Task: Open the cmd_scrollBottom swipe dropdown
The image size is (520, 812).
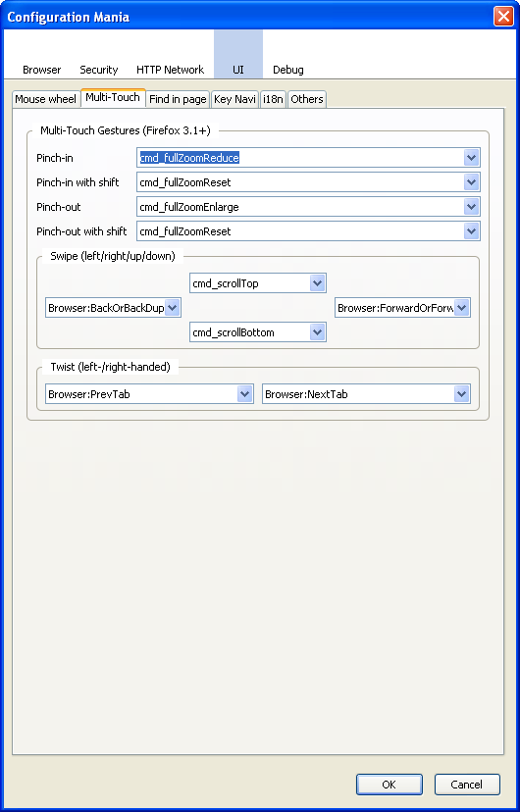Action: point(317,331)
